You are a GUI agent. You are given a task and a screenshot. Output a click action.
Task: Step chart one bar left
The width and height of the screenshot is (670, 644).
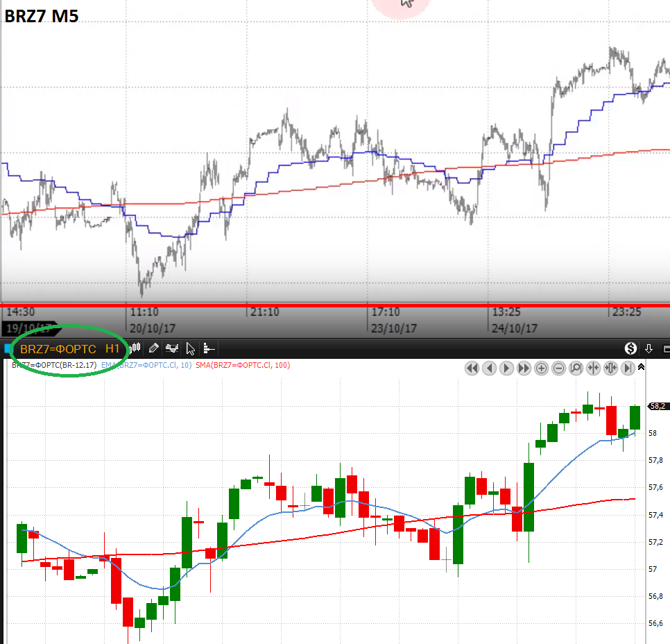(490, 368)
